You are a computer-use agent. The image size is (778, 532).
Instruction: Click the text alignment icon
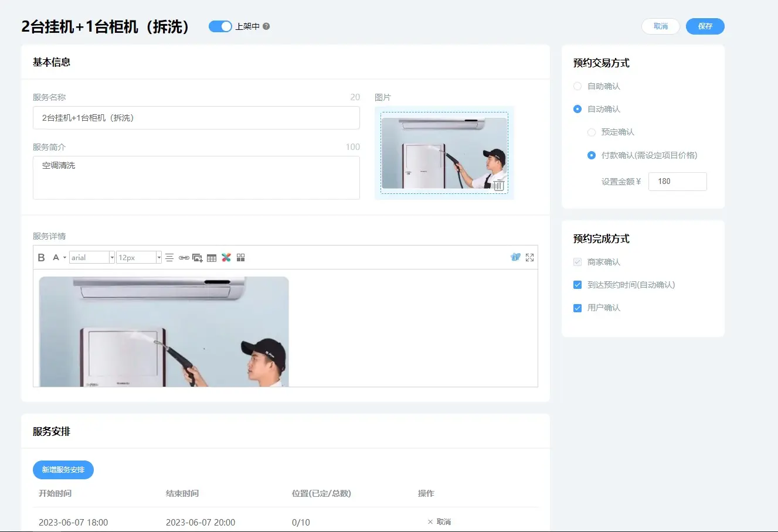(x=169, y=258)
